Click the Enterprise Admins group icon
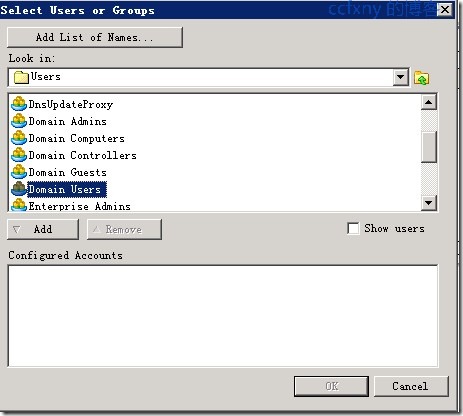The height and width of the screenshot is (416, 463). click(x=19, y=205)
